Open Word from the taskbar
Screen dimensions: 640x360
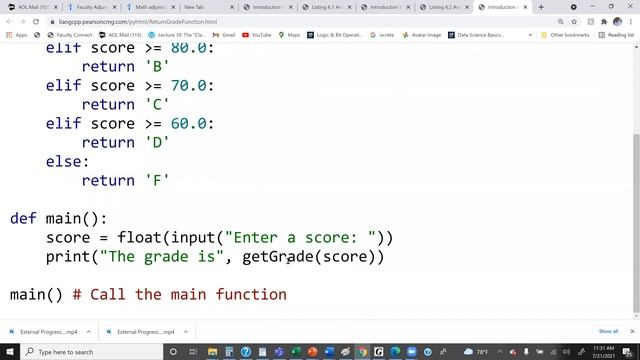coord(329,352)
